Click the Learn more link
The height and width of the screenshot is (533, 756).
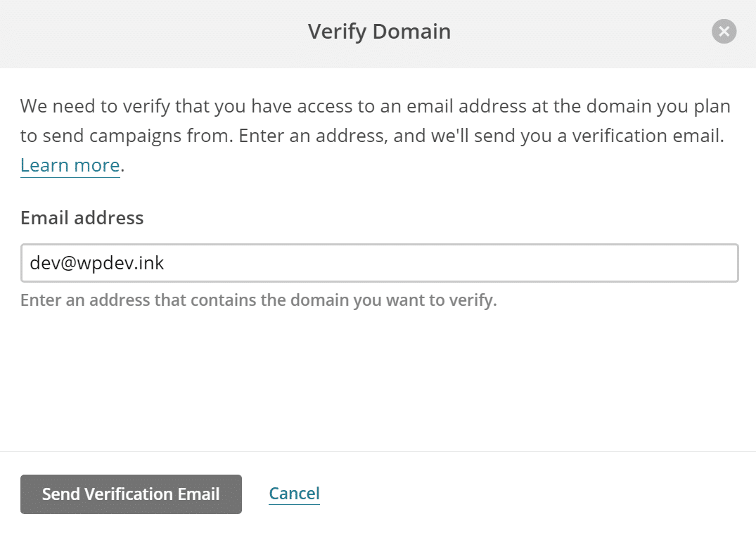(x=70, y=165)
